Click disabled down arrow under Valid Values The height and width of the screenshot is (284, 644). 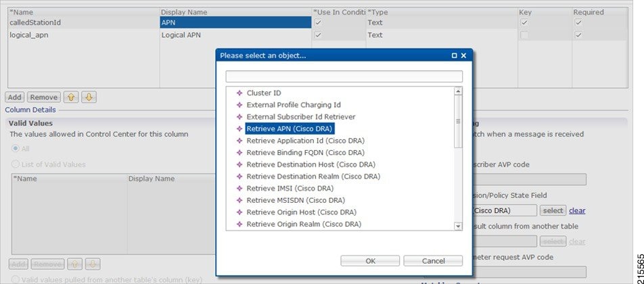tap(93, 264)
